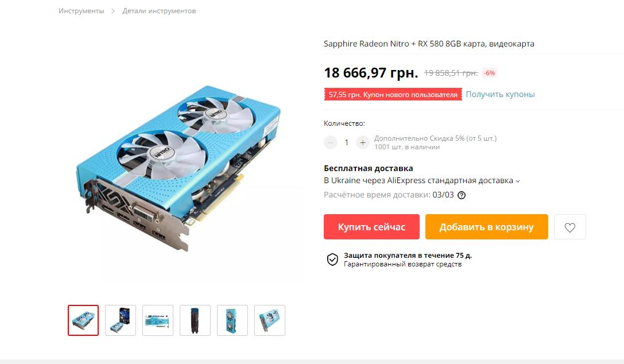Click the buyer protection shield icon
The image size is (624, 364).
tap(332, 260)
